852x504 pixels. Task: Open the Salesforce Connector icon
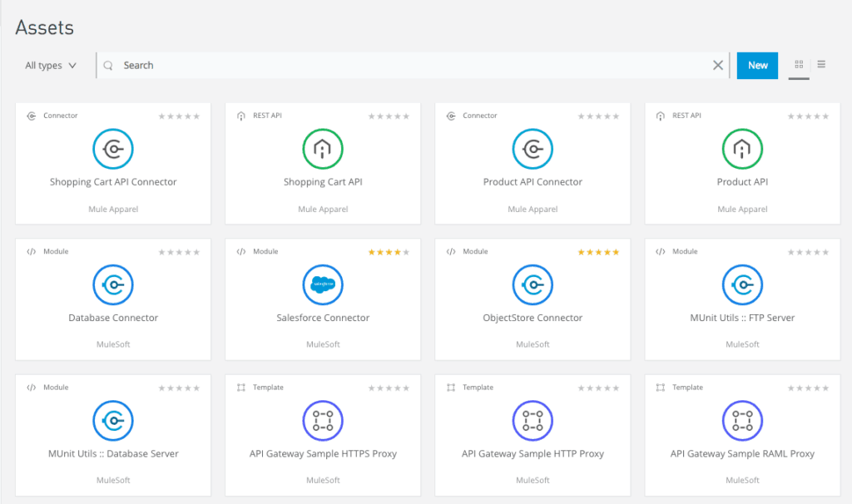(323, 284)
